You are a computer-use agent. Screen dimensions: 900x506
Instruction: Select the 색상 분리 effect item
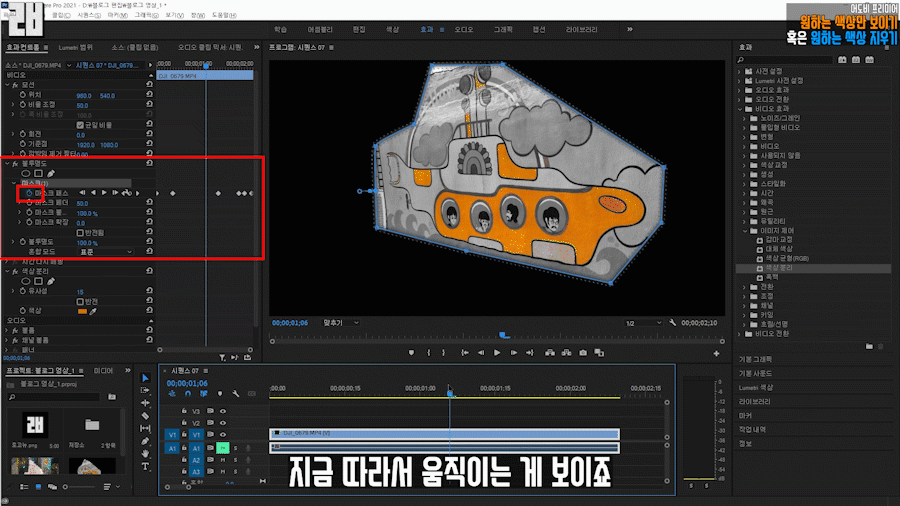pyautogui.click(x=778, y=268)
